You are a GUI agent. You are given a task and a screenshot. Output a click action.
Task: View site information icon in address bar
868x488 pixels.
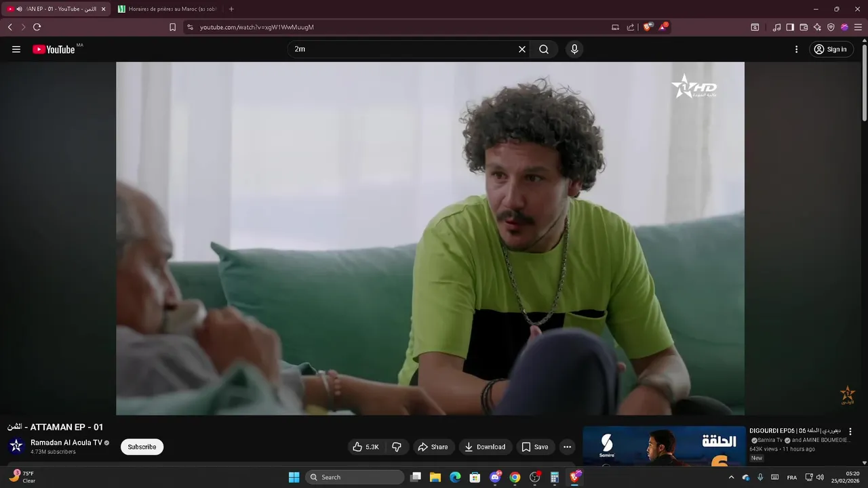(x=190, y=27)
